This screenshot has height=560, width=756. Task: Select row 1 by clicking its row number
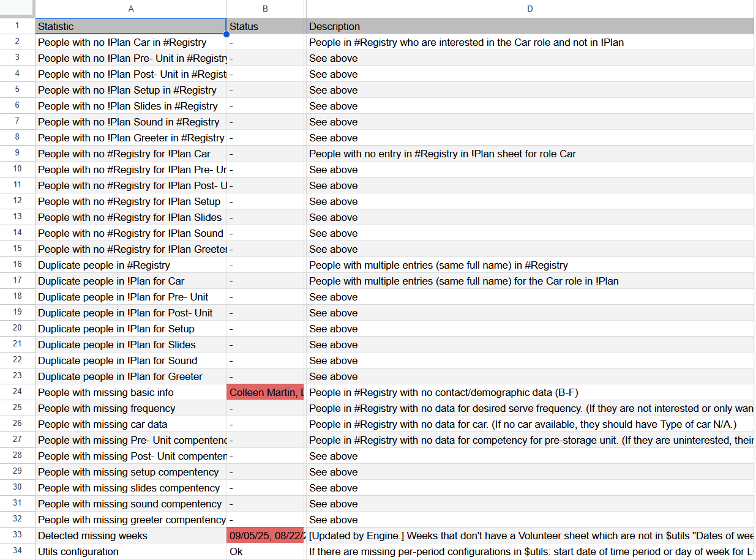17,26
